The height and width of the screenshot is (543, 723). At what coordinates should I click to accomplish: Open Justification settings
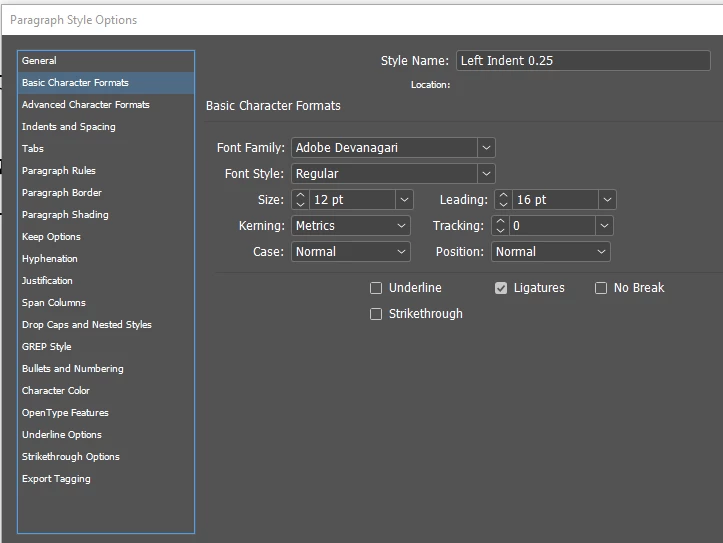[x=106, y=281]
